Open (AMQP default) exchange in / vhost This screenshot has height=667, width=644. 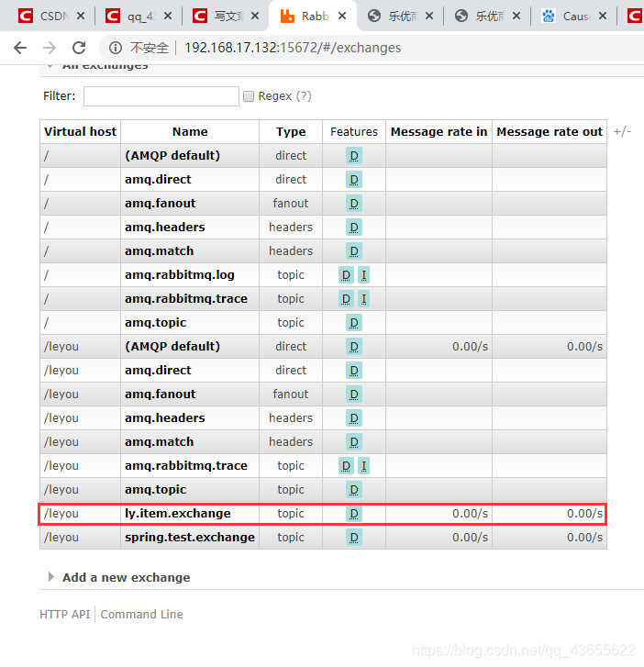click(172, 156)
